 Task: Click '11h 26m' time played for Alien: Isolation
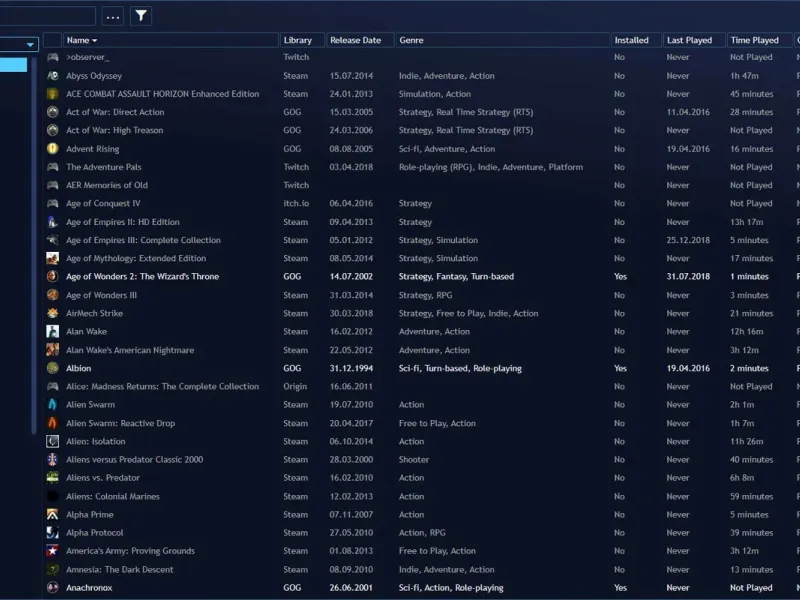746,441
